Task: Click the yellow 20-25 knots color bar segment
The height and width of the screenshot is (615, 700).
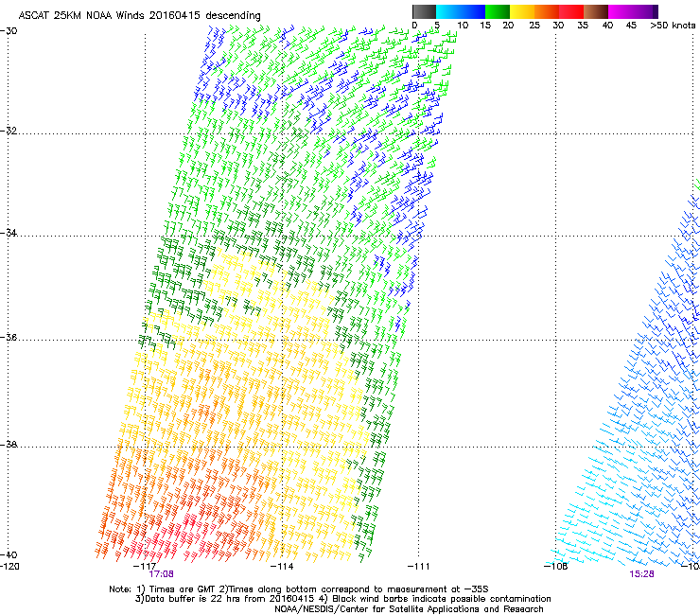Action: tap(522, 11)
